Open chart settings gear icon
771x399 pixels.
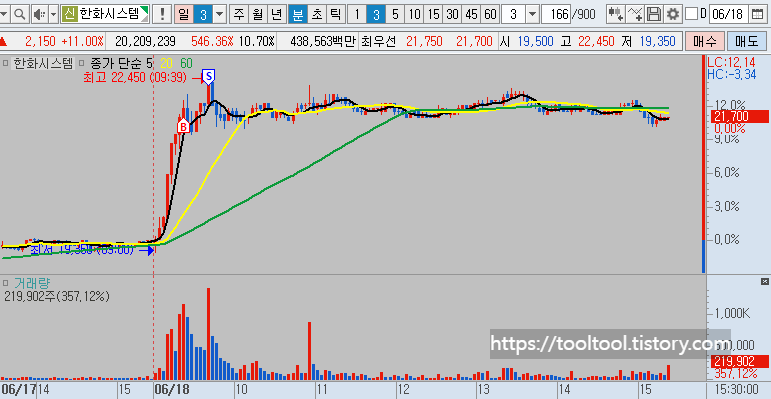(x=672, y=15)
